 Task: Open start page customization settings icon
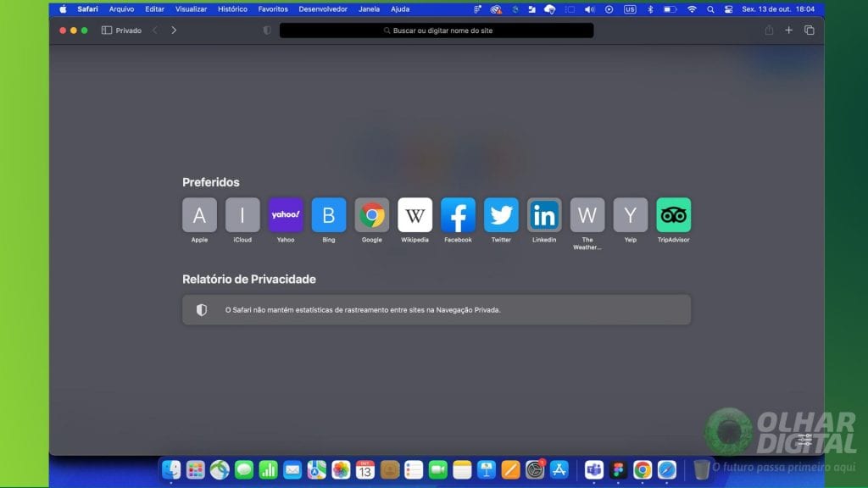pos(805,441)
